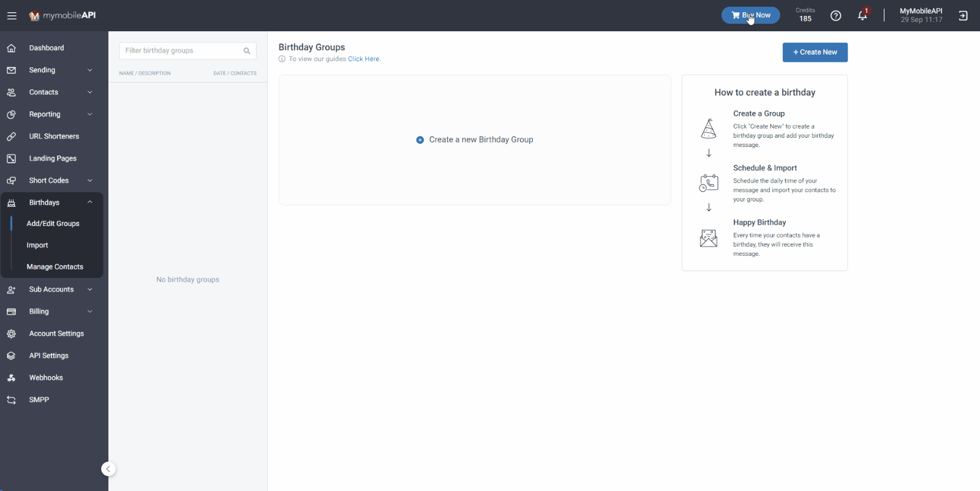The width and height of the screenshot is (980, 491).
Task: Click the Happy Birthday envelope icon
Action: (x=709, y=238)
